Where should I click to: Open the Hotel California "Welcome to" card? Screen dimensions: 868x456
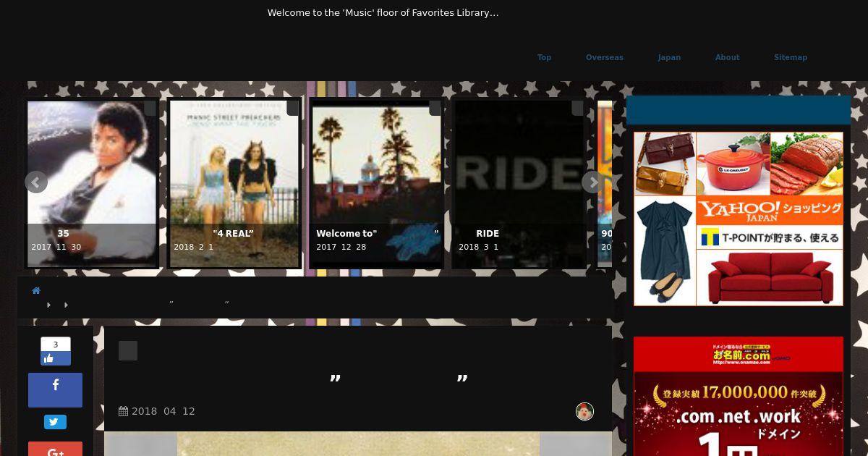(377, 184)
